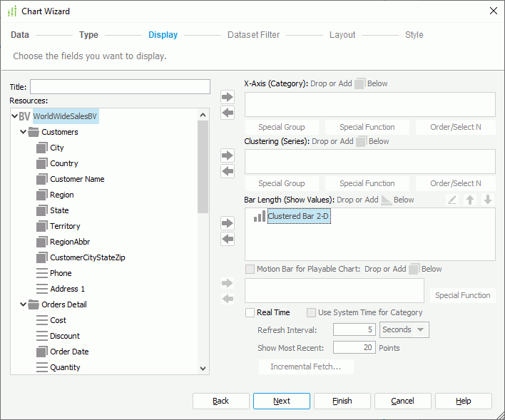
Task: Click add arrow beside Clustering Series box
Action: (228, 155)
